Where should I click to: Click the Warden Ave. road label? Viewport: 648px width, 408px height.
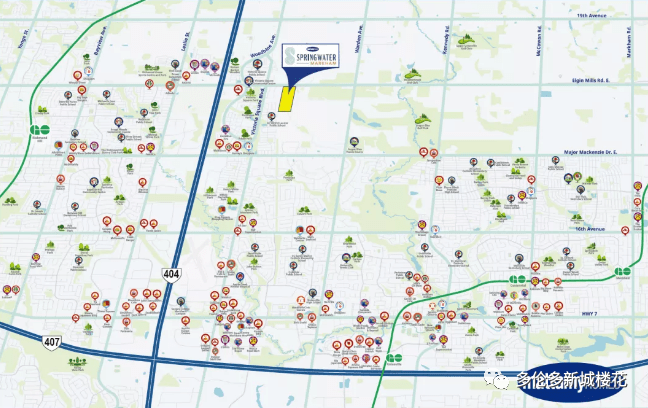359,38
